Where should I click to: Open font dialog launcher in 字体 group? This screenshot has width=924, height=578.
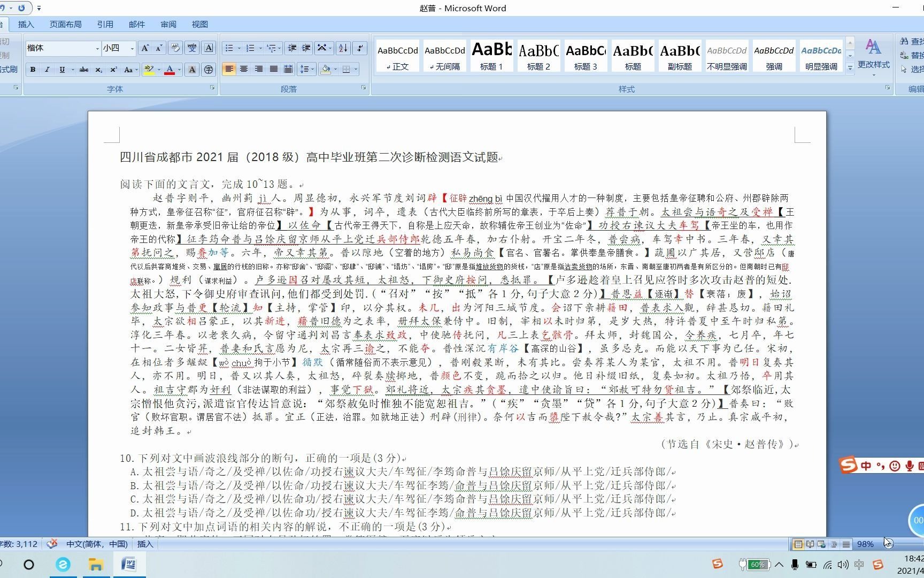point(212,88)
